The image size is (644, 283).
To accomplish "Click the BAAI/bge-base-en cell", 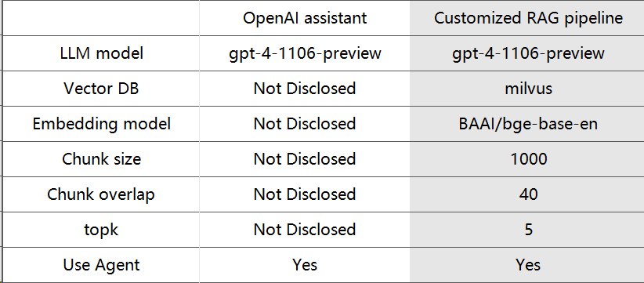I will tap(528, 124).
